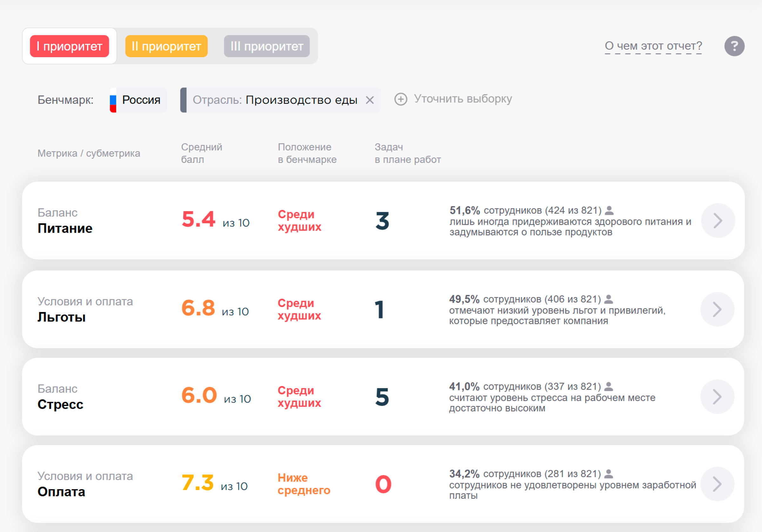Click task count 1 in Льготы row
This screenshot has width=762, height=532.
(x=380, y=309)
